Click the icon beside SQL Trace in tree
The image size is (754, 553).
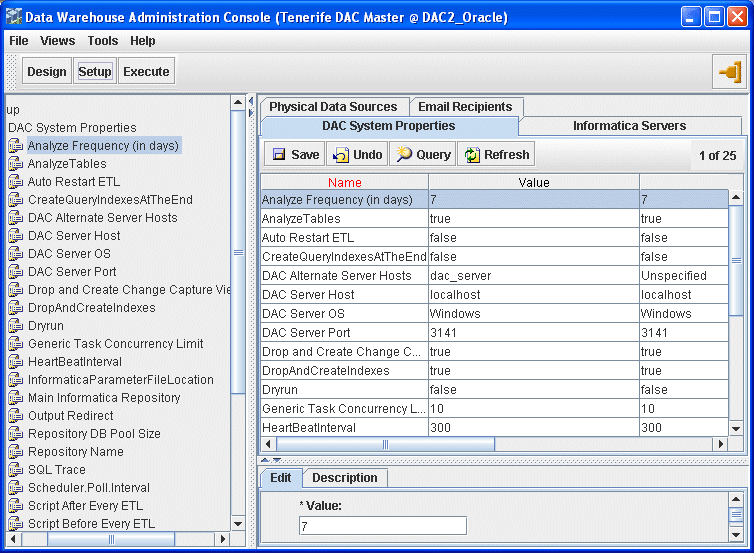(15, 470)
